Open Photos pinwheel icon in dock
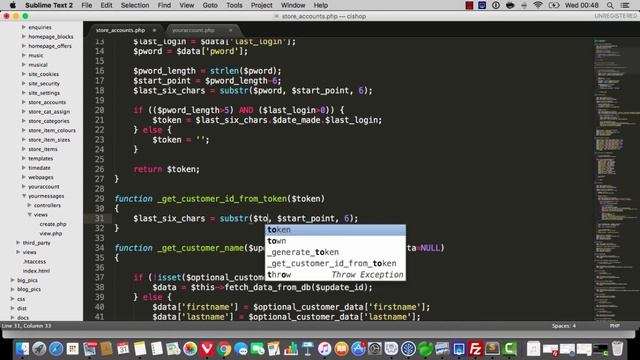Image resolution: width=640 pixels, height=360 pixels. [x=190, y=349]
